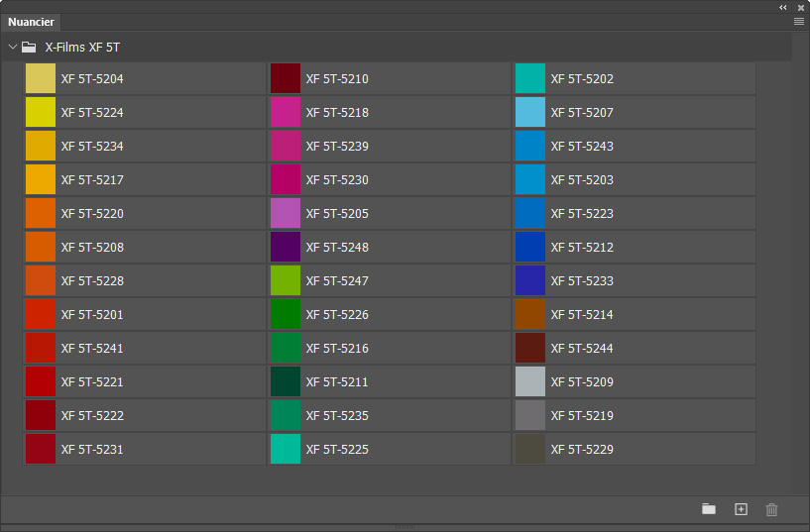
Task: Select the X-Films XF 5T folder icon
Action: point(29,47)
